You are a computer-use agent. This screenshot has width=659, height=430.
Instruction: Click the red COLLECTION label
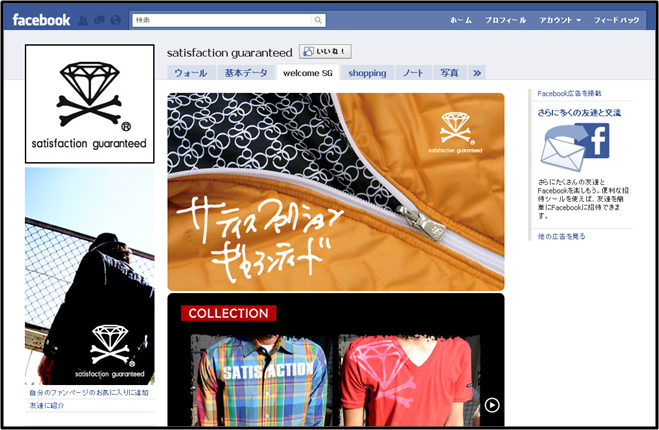[228, 313]
